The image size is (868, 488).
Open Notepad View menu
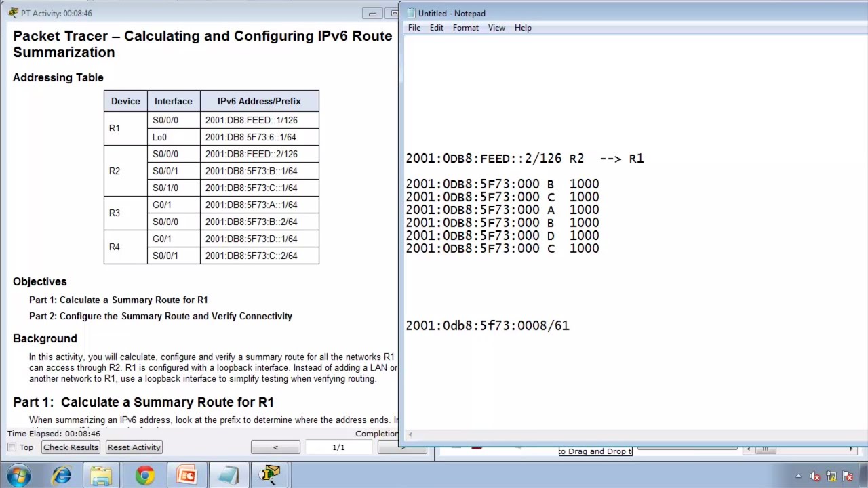[496, 28]
